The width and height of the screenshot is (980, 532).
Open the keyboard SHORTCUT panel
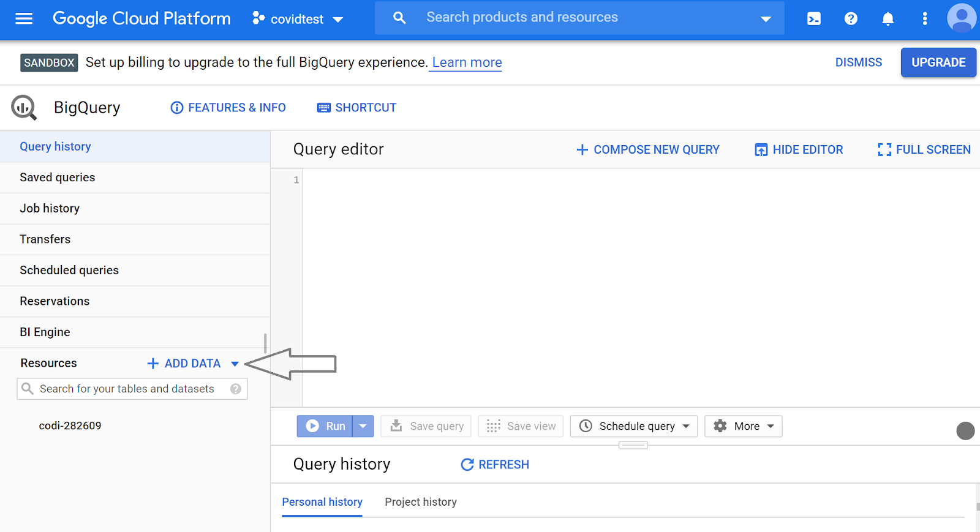click(356, 108)
